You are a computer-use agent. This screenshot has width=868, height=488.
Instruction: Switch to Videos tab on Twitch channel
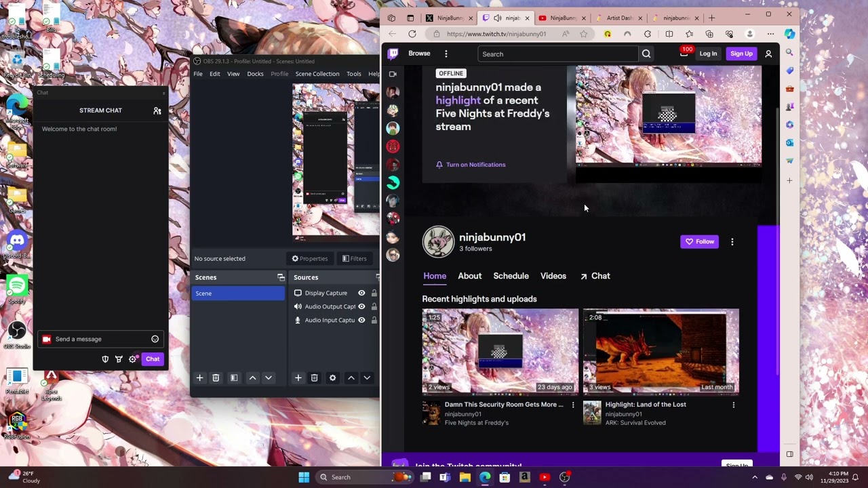[x=553, y=276]
